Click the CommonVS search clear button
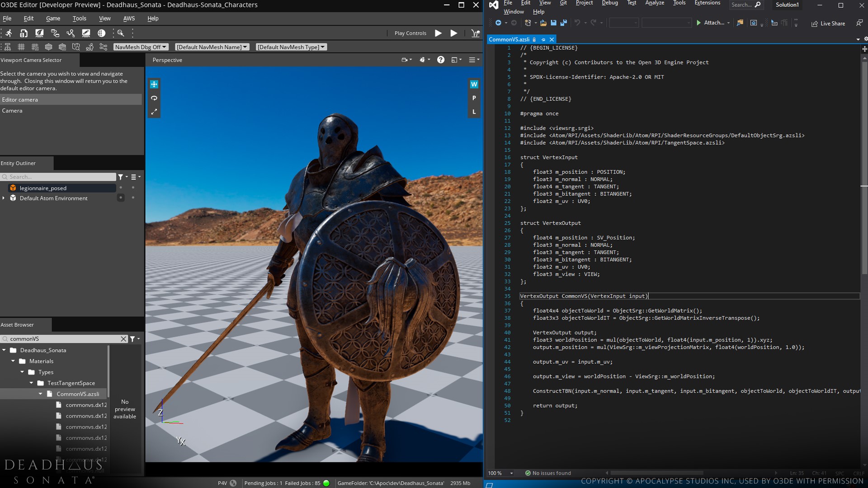The image size is (868, 488). [123, 338]
